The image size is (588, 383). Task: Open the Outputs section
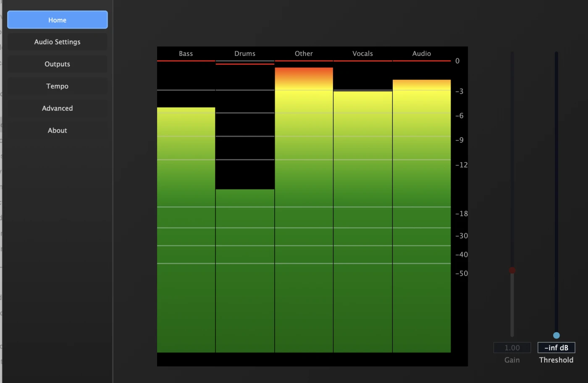[58, 64]
